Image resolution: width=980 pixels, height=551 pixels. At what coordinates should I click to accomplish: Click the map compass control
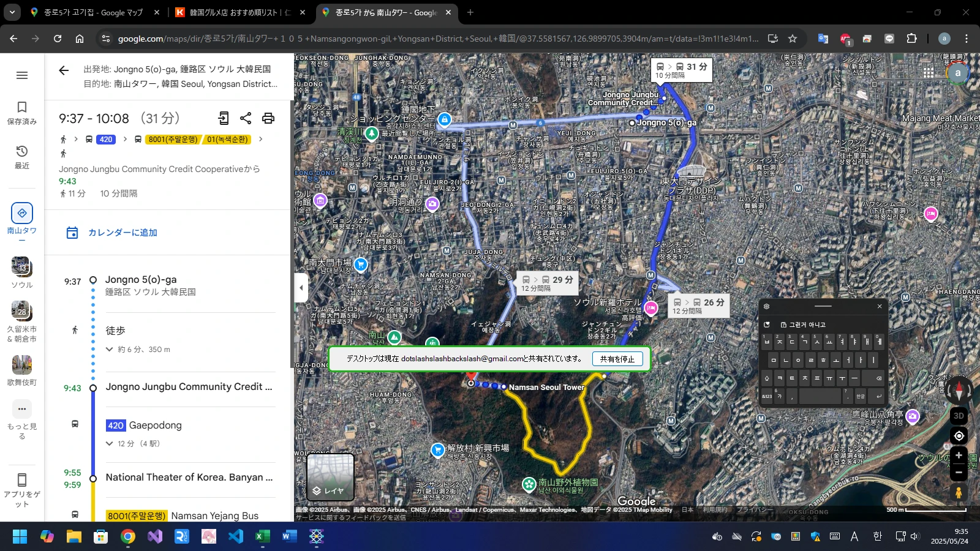pyautogui.click(x=959, y=389)
